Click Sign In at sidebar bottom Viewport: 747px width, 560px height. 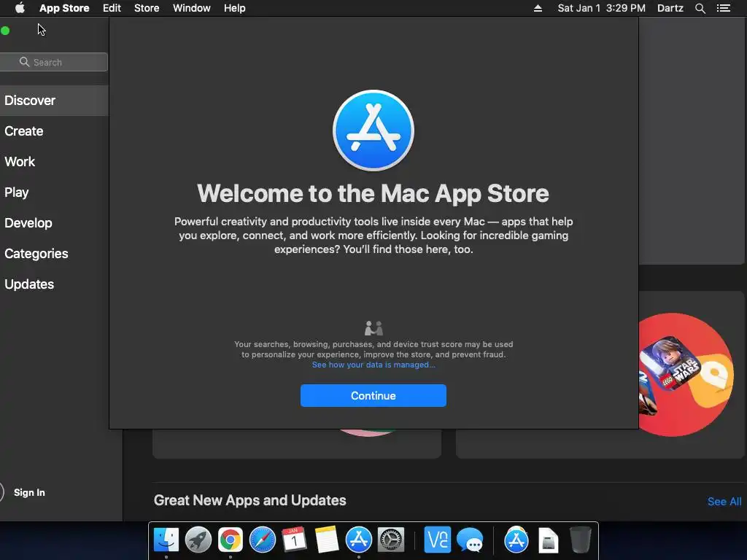[x=29, y=492]
